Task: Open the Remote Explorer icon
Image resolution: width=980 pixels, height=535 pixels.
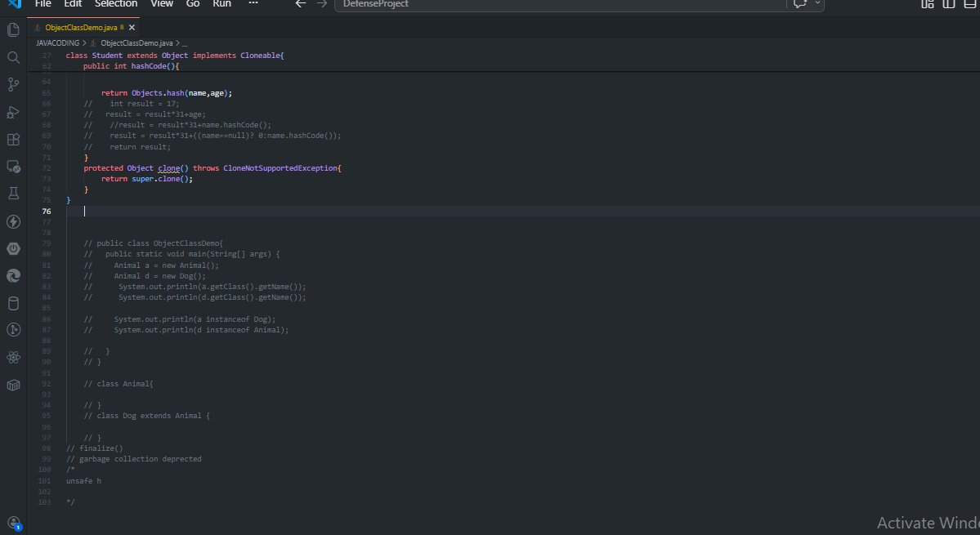Action: 13,167
